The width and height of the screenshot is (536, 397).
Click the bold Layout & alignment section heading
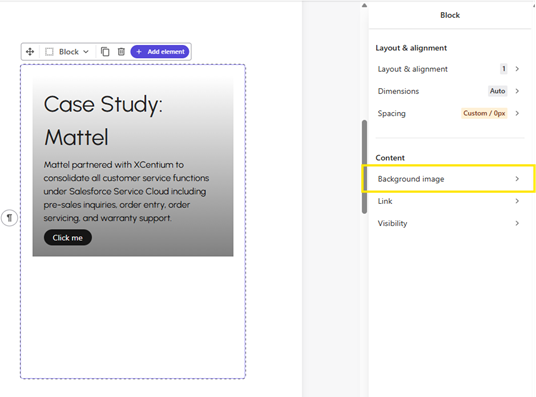click(411, 48)
